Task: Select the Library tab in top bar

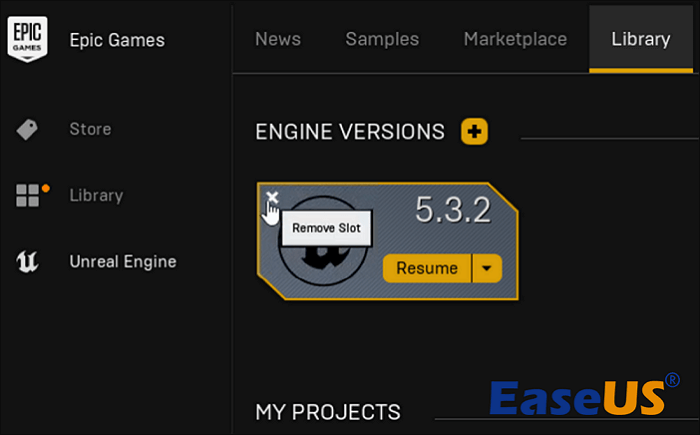Action: tap(641, 40)
